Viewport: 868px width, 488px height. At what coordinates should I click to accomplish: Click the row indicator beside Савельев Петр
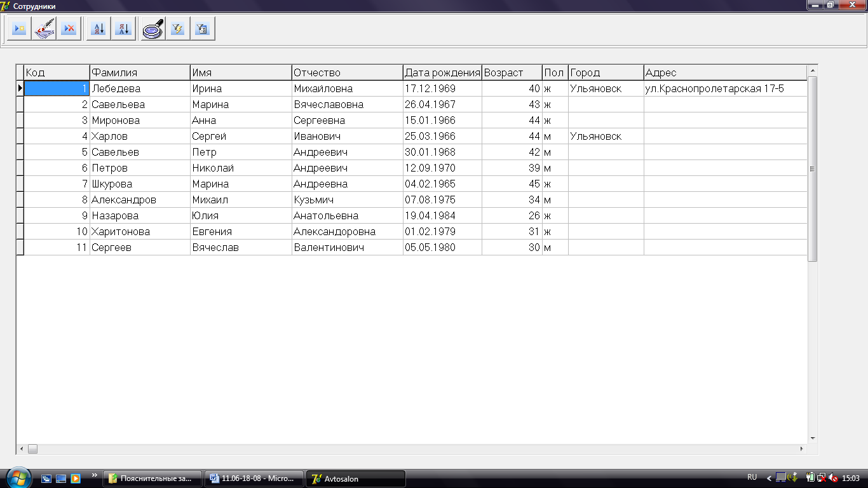tap(20, 152)
